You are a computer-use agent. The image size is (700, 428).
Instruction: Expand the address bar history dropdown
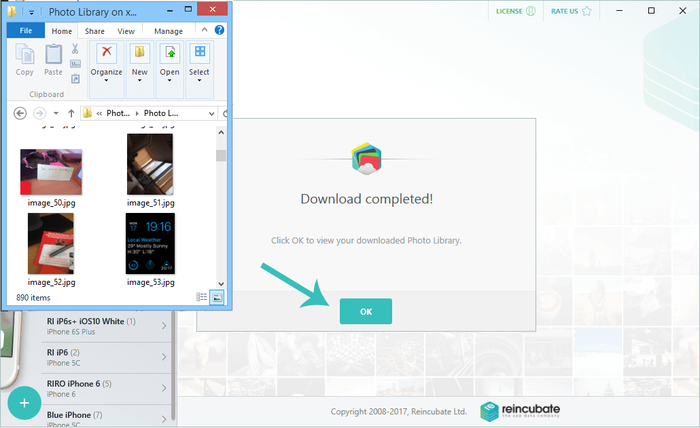click(211, 113)
